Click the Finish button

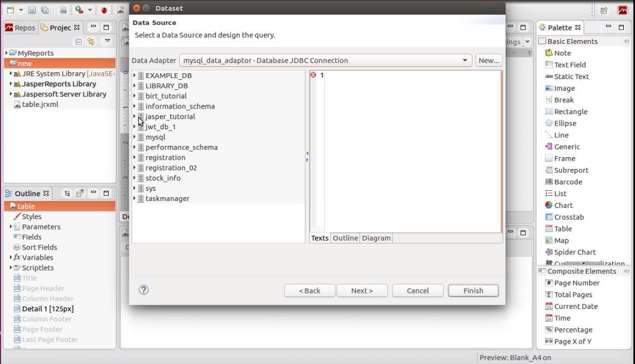click(x=473, y=291)
